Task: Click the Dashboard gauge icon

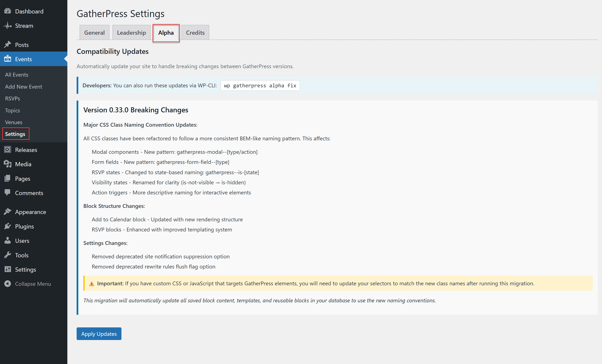Action: (8, 11)
